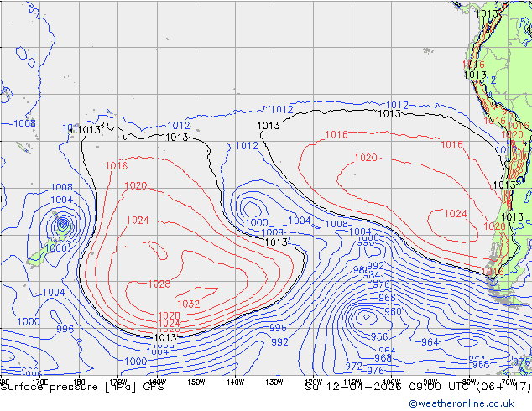Click the 180 longitude label
Image resolution: width=532 pixels, height=411 pixels.
click(x=79, y=382)
